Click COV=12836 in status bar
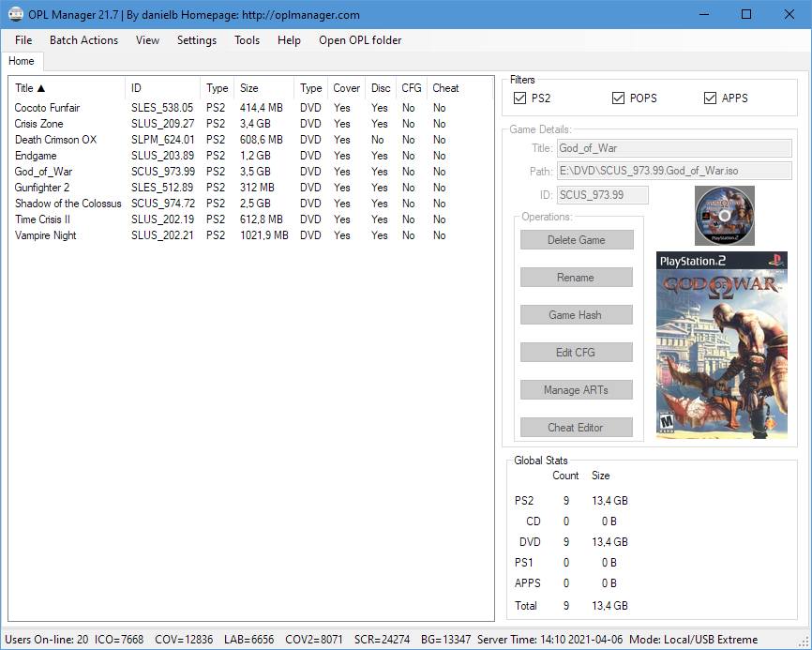 184,640
